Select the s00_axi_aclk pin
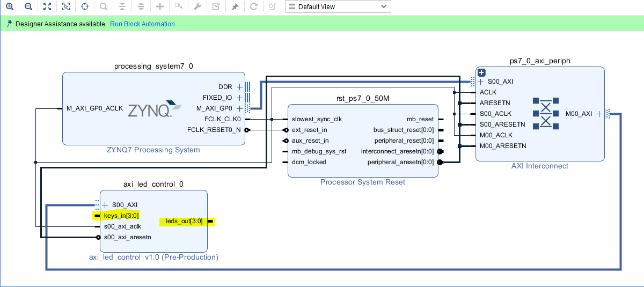Image resolution: width=644 pixels, height=287 pixels. 122,226
